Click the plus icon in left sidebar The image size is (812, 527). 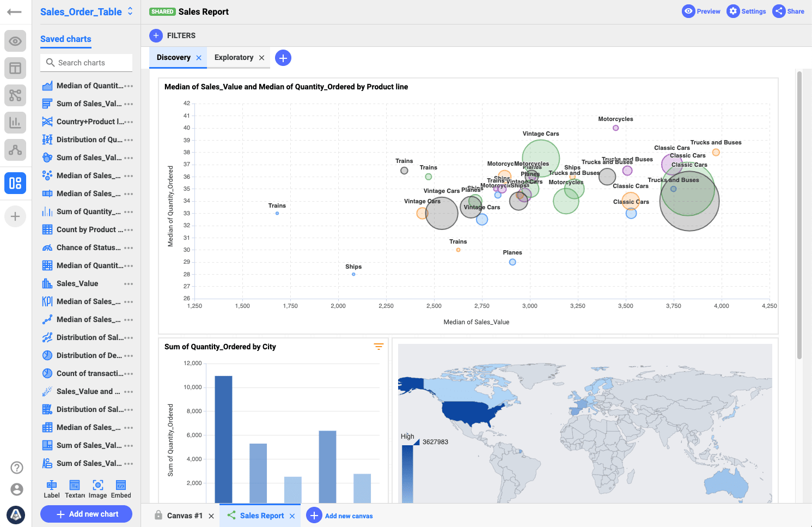(x=15, y=216)
